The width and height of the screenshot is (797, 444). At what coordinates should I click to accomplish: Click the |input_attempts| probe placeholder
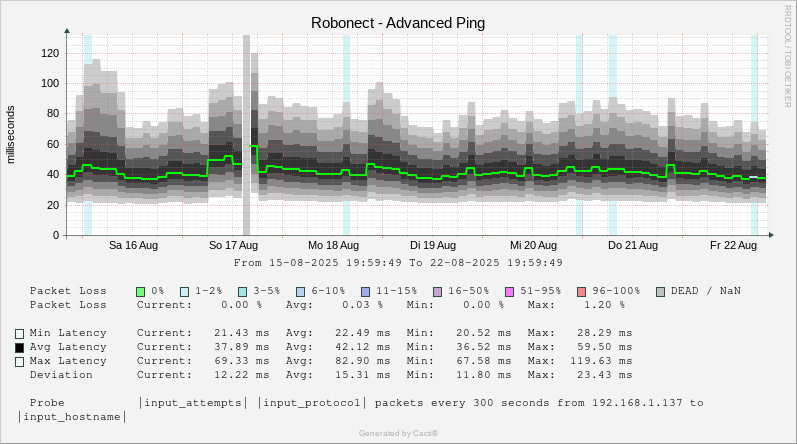(x=193, y=403)
